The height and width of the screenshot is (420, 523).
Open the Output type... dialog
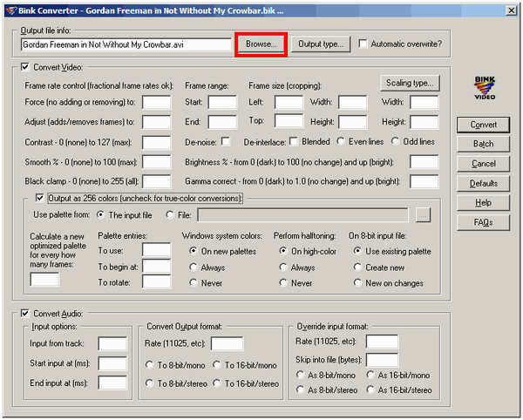[321, 44]
